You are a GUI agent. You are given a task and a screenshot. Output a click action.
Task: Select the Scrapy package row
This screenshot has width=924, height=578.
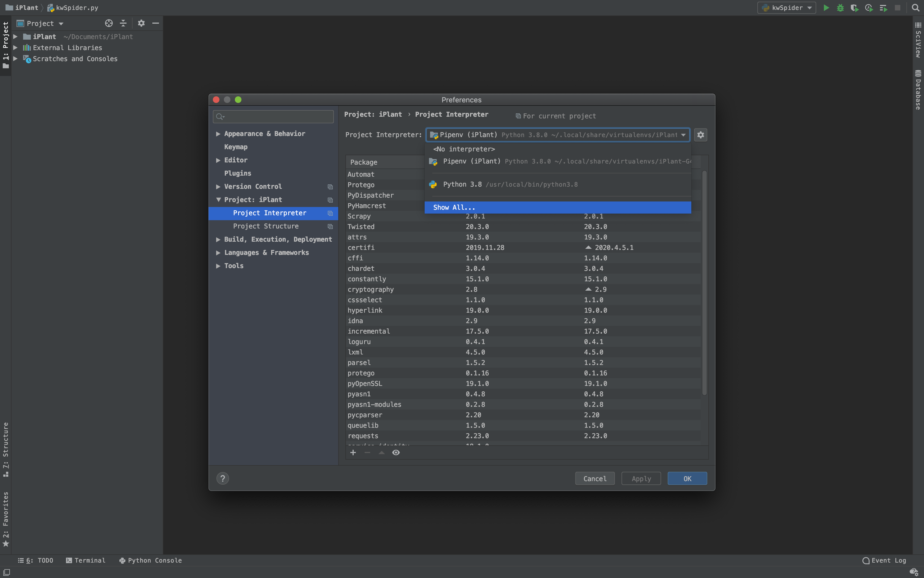click(x=523, y=216)
